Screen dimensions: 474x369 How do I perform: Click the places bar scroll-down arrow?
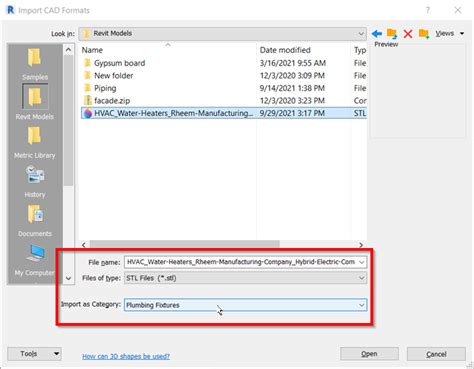pyautogui.click(x=68, y=278)
